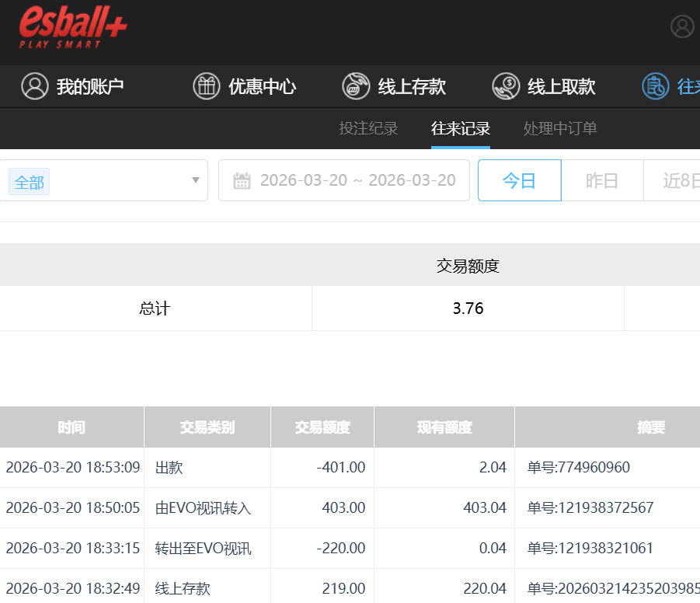This screenshot has height=603, width=700.
Task: Select the 昨日 date filter
Action: click(602, 181)
